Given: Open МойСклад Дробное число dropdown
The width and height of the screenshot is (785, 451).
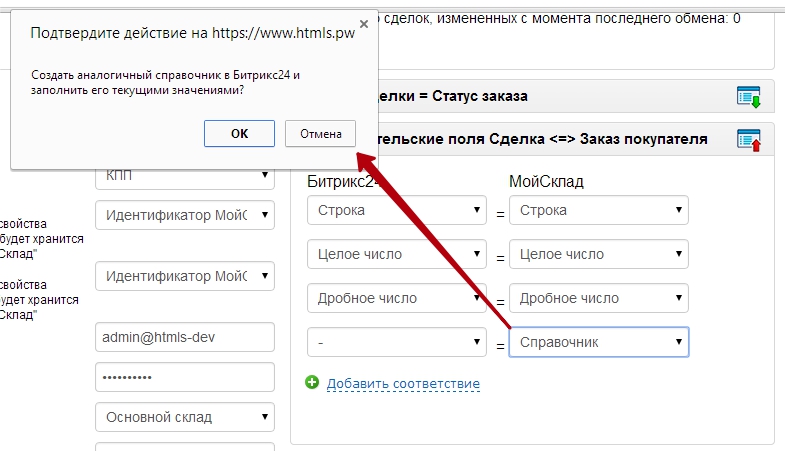Looking at the screenshot, I should 598,298.
